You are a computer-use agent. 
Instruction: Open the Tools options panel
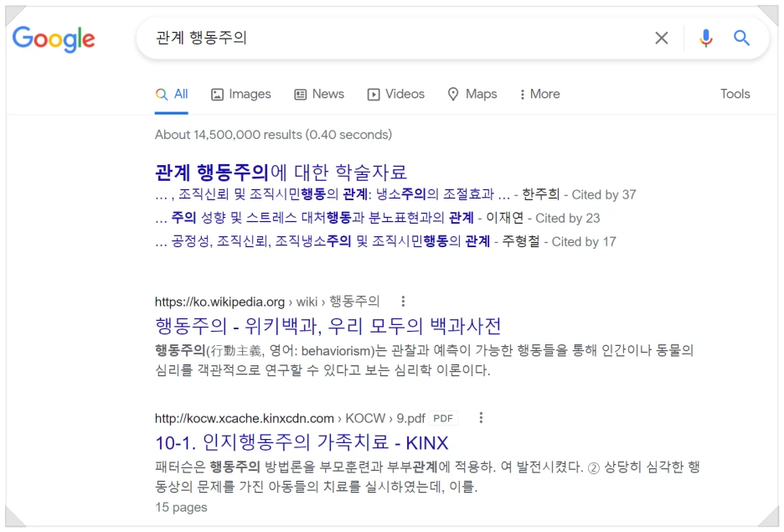tap(735, 94)
